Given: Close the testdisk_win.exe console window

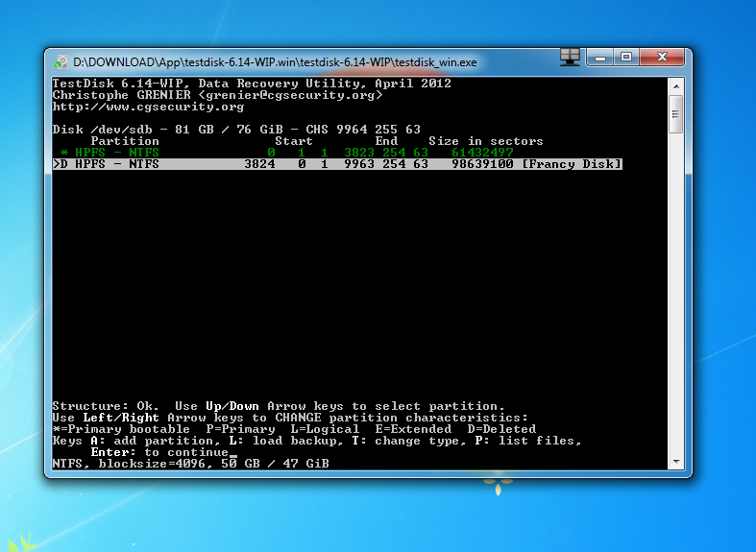Looking at the screenshot, I should coord(662,58).
